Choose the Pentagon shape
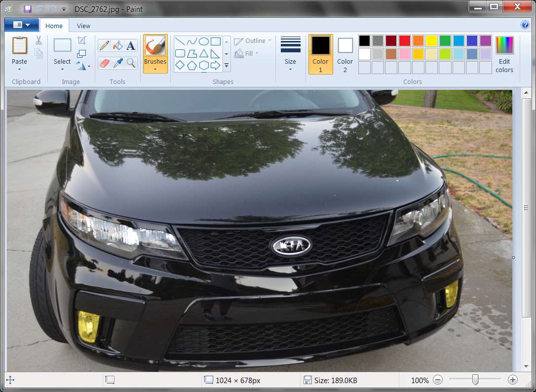Screen dimensions: 536x392 (192, 65)
